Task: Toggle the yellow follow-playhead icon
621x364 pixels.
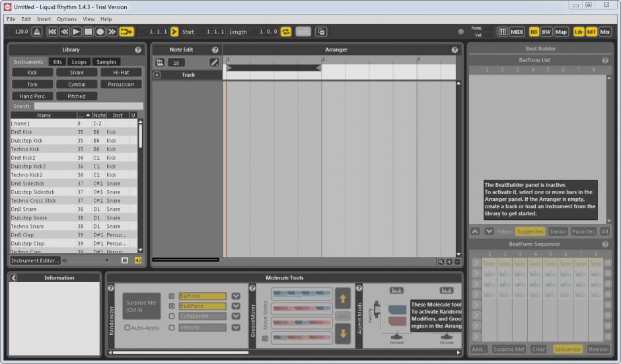Action: (126, 32)
